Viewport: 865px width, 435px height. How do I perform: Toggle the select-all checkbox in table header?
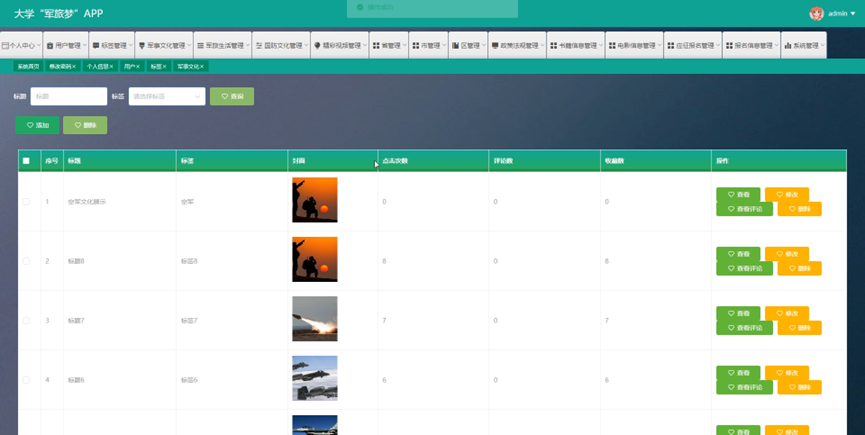tap(26, 161)
